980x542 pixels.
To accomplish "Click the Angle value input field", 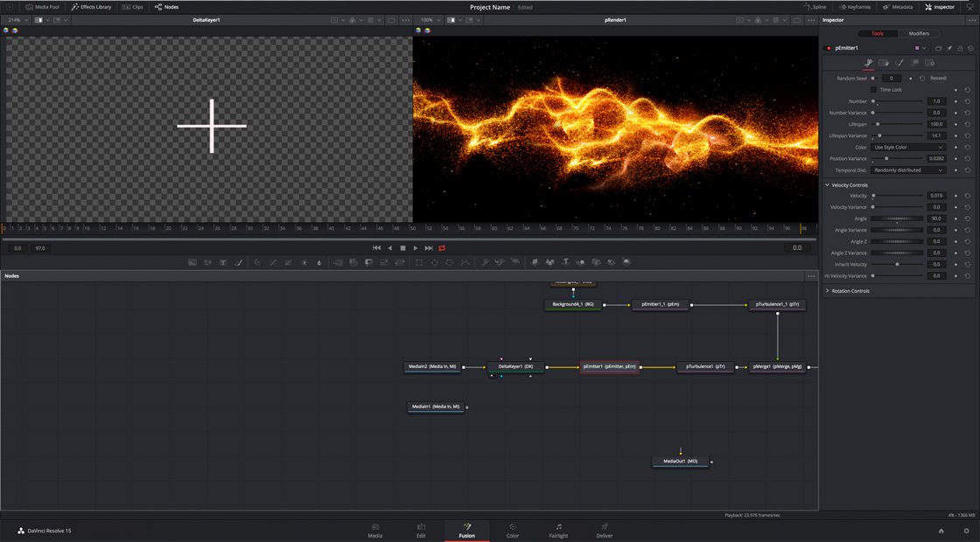I will tap(936, 219).
